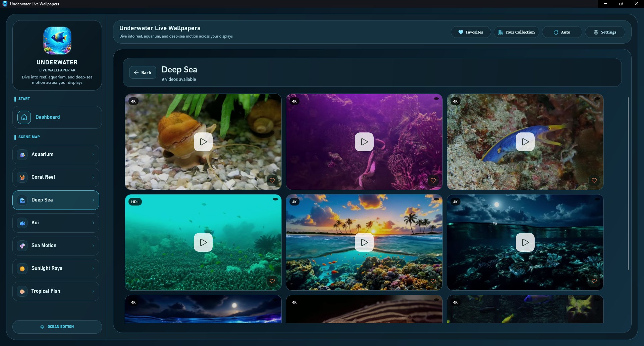Select the Sea Motion scene label
Viewport: 644px width, 346px height.
click(x=44, y=245)
